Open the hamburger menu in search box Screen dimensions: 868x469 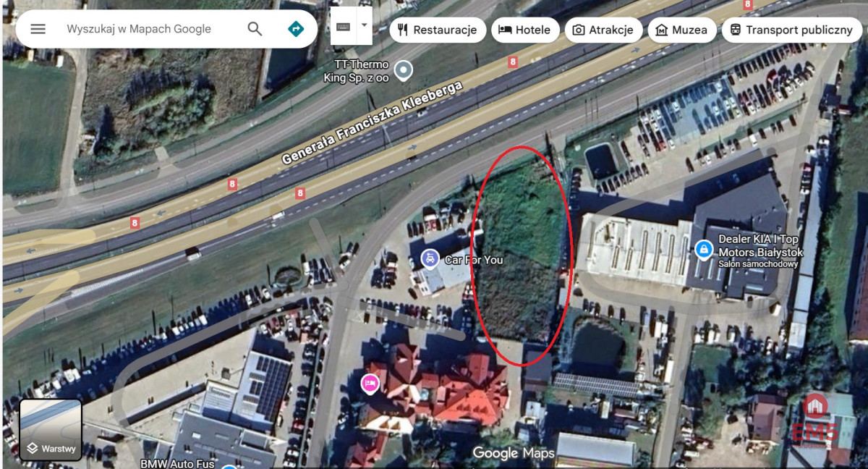38,29
